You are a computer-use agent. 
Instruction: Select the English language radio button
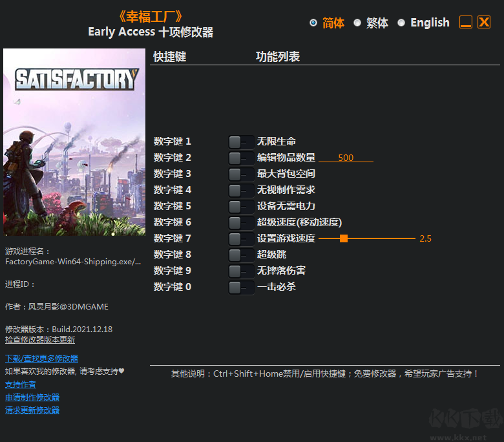click(x=401, y=23)
